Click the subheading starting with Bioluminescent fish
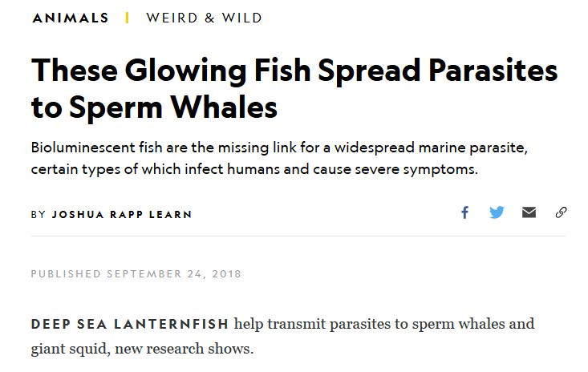The height and width of the screenshot is (372, 588). (x=279, y=158)
